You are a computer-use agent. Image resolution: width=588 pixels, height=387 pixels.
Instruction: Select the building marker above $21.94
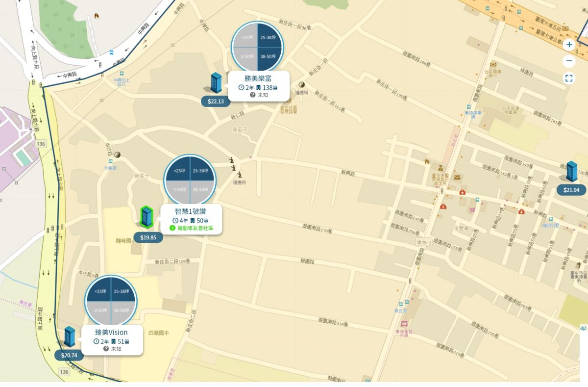click(x=571, y=171)
